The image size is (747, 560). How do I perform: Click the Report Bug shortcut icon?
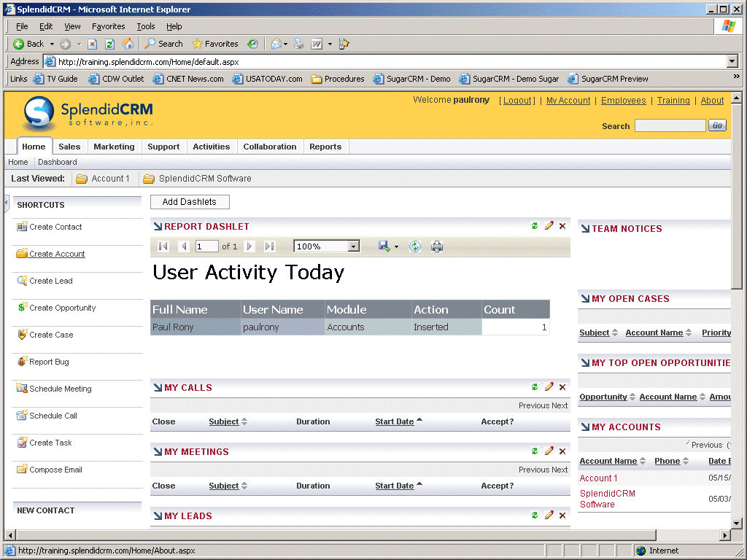[x=22, y=362]
